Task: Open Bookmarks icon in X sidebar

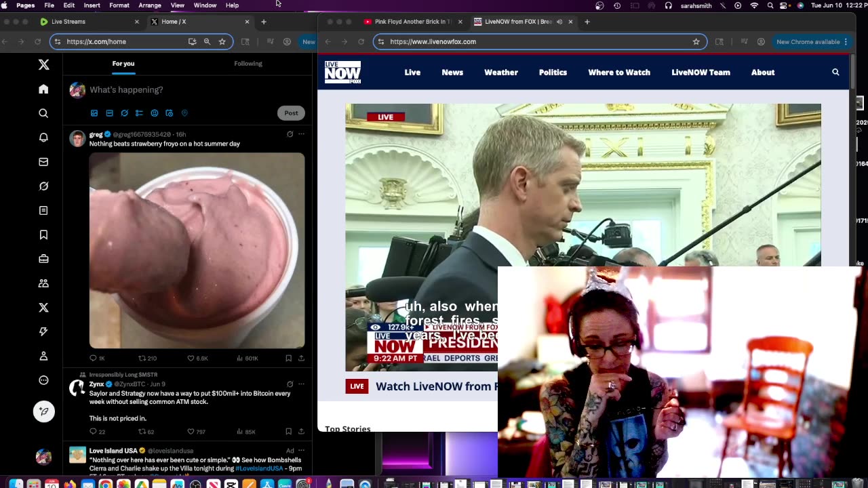Action: coord(43,235)
